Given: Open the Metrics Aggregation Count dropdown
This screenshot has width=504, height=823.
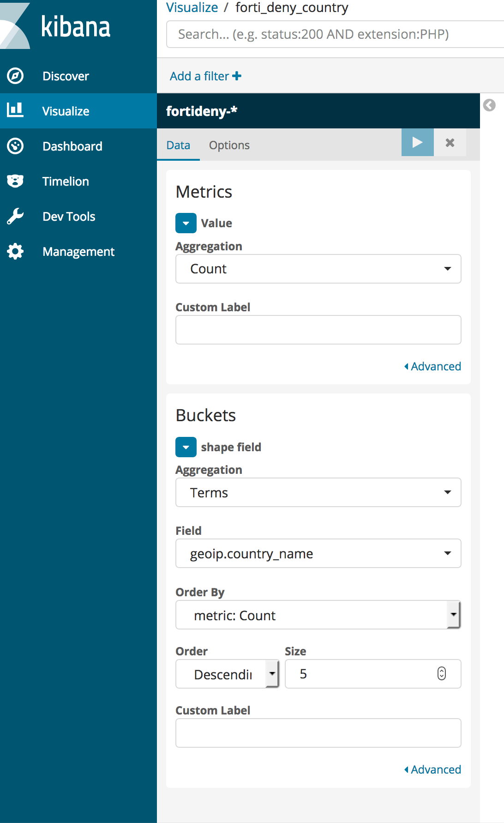Looking at the screenshot, I should point(318,269).
